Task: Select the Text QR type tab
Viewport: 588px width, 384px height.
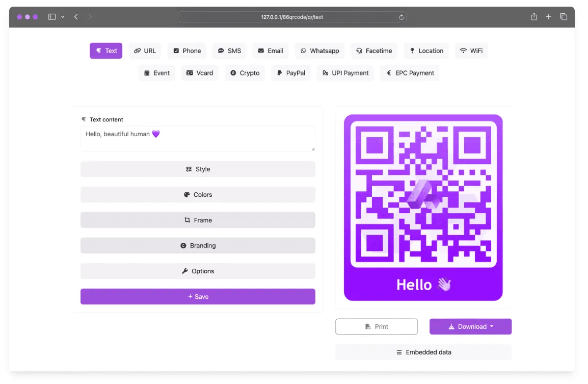Action: [x=106, y=50]
